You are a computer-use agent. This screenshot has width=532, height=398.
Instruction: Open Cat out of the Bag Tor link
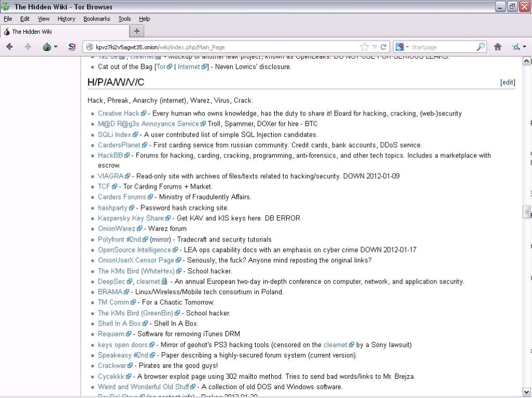pyautogui.click(x=164, y=67)
